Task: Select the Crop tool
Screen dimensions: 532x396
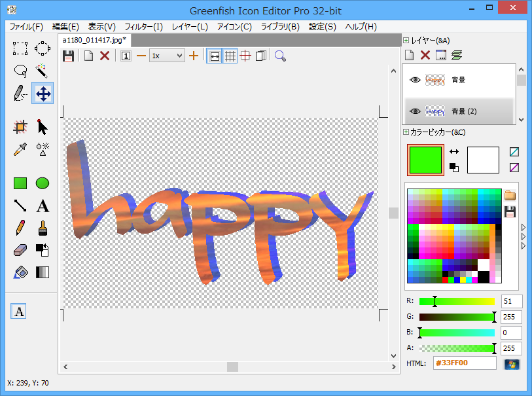Action: 20,127
